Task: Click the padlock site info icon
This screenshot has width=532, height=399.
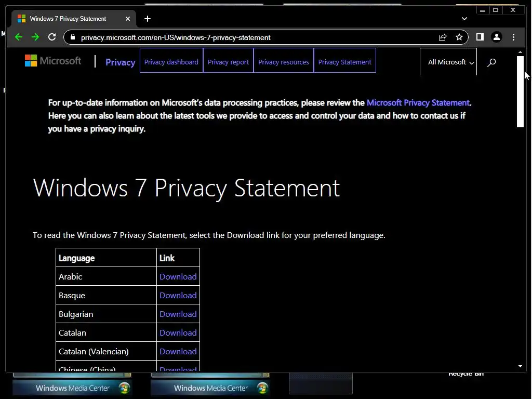Action: [x=73, y=37]
